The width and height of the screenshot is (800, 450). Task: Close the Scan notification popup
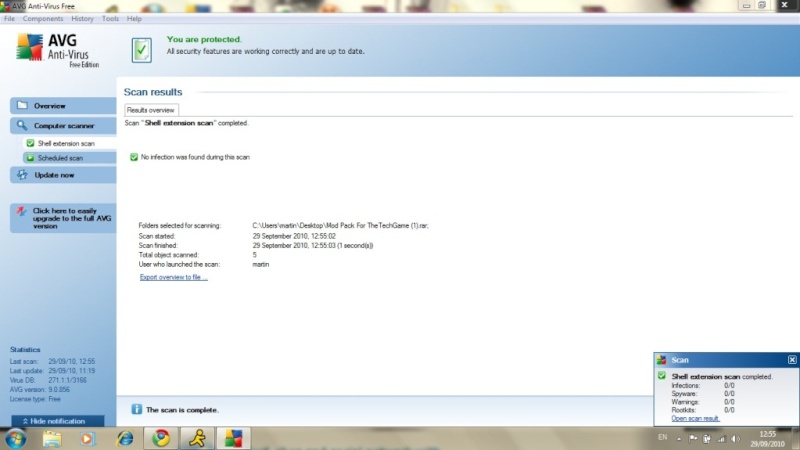click(x=792, y=360)
